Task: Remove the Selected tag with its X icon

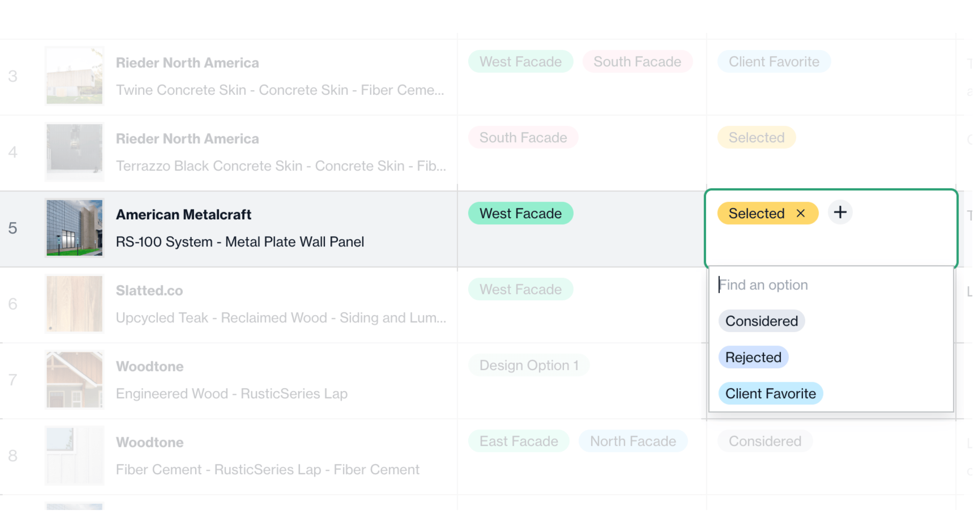Action: tap(801, 214)
